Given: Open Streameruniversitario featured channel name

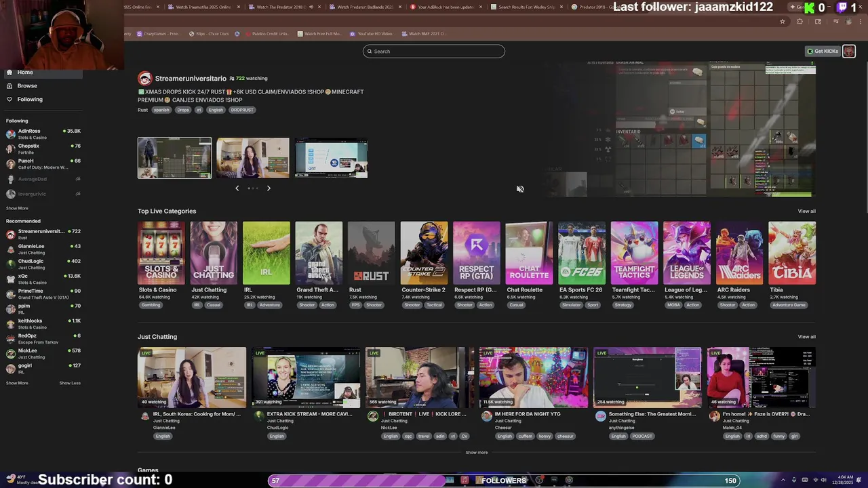Looking at the screenshot, I should [x=191, y=79].
